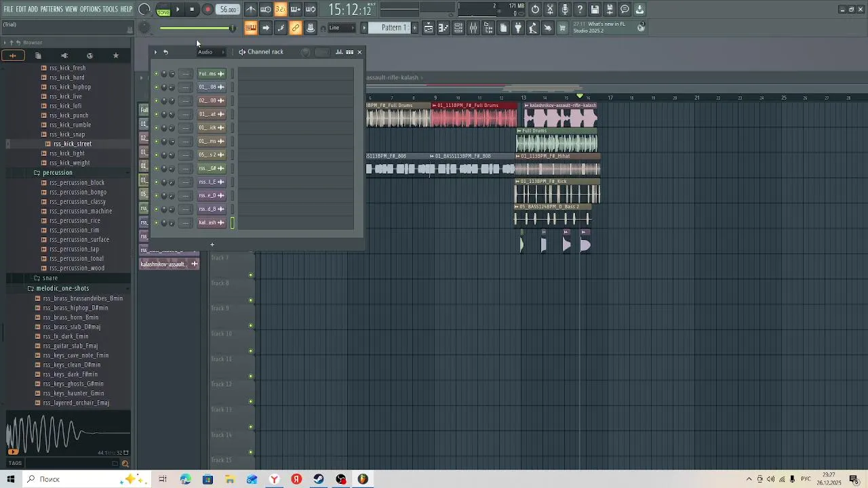The height and width of the screenshot is (488, 868).
Task: Select the browser plugins tab icon
Action: 64,56
